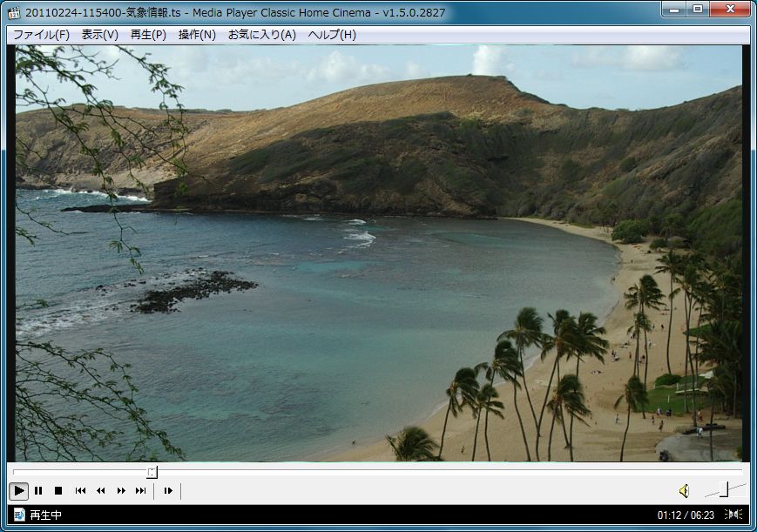Open the 再生(P) menu

[148, 35]
